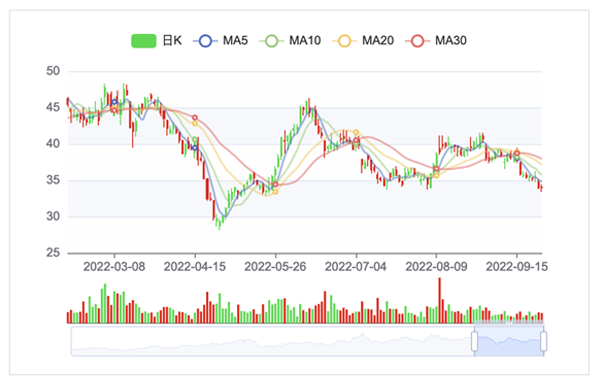Toggle the 日K candlestick series in the legend
This screenshot has width=601, height=382.
coord(156,41)
